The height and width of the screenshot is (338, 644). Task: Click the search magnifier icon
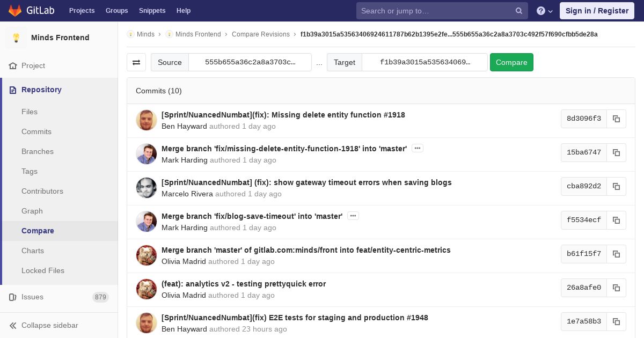[x=519, y=11]
